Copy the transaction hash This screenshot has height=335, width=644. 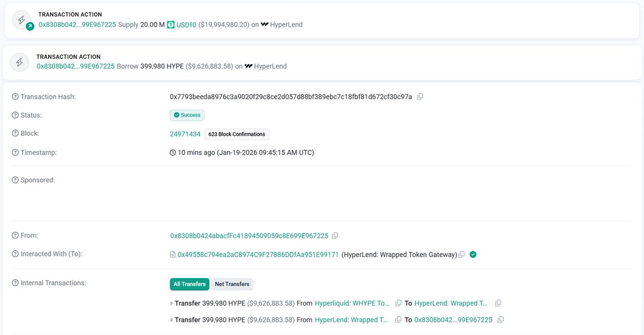pos(420,97)
